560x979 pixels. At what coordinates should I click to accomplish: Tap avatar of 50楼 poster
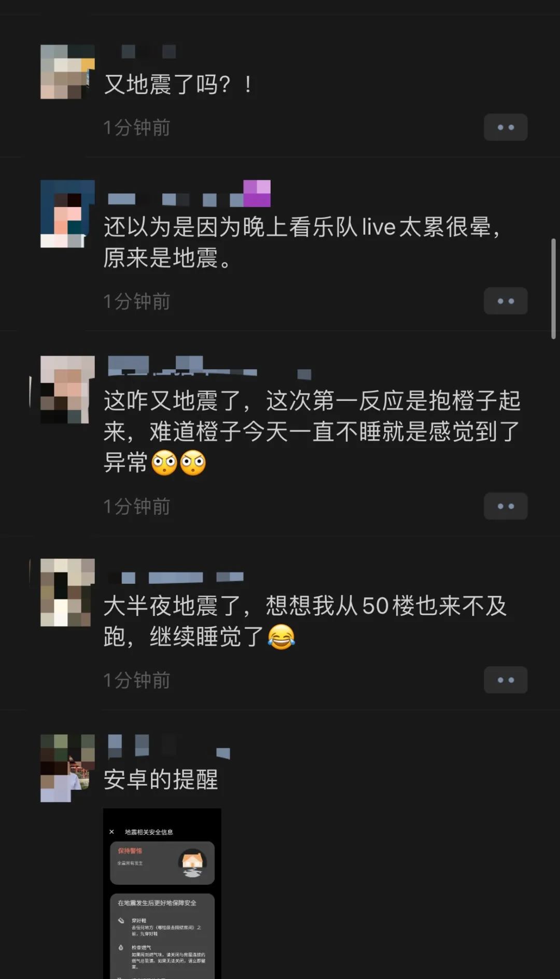tap(67, 592)
